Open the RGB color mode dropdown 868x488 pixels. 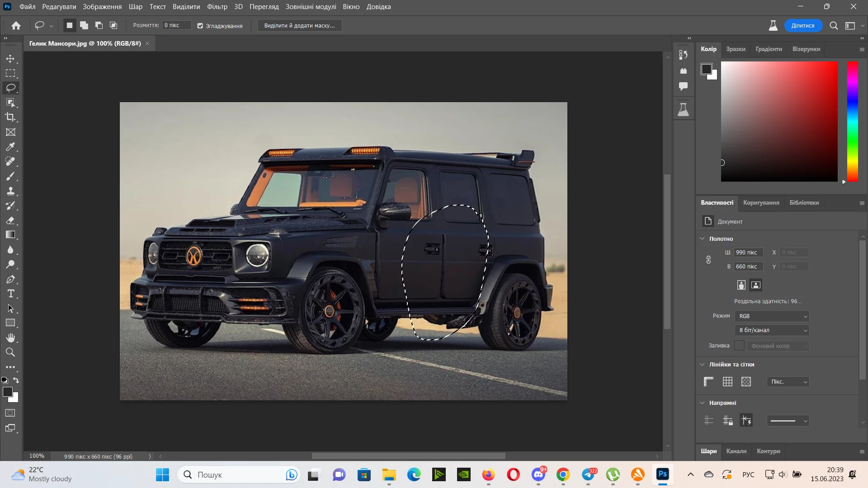[772, 316]
